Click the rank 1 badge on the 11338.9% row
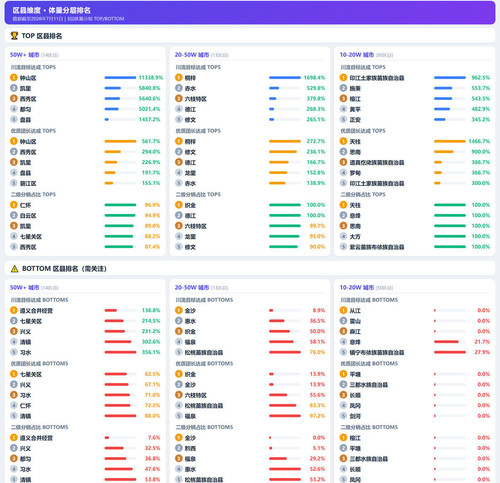Viewport: 500px width, 483px height. 14,78
